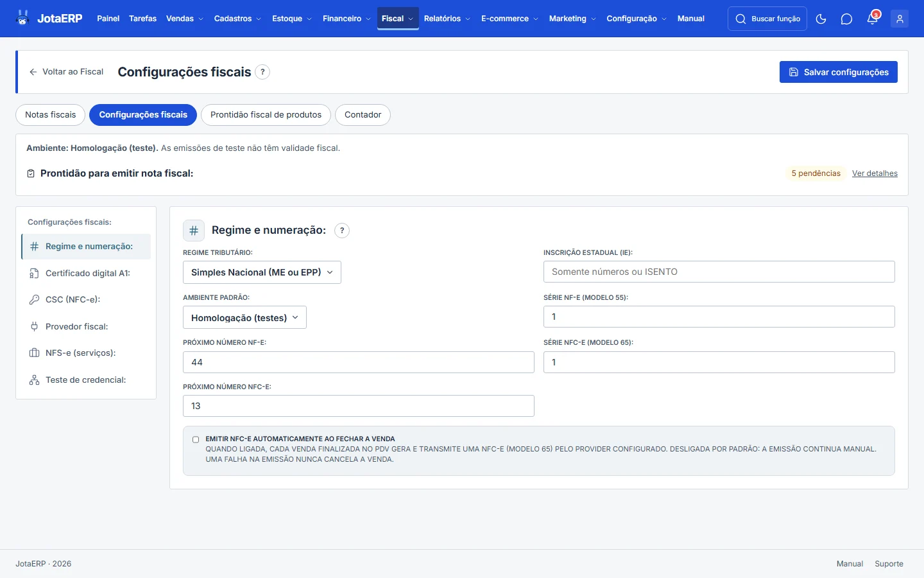
Task: Expand the Financeiro menu
Action: 346,19
